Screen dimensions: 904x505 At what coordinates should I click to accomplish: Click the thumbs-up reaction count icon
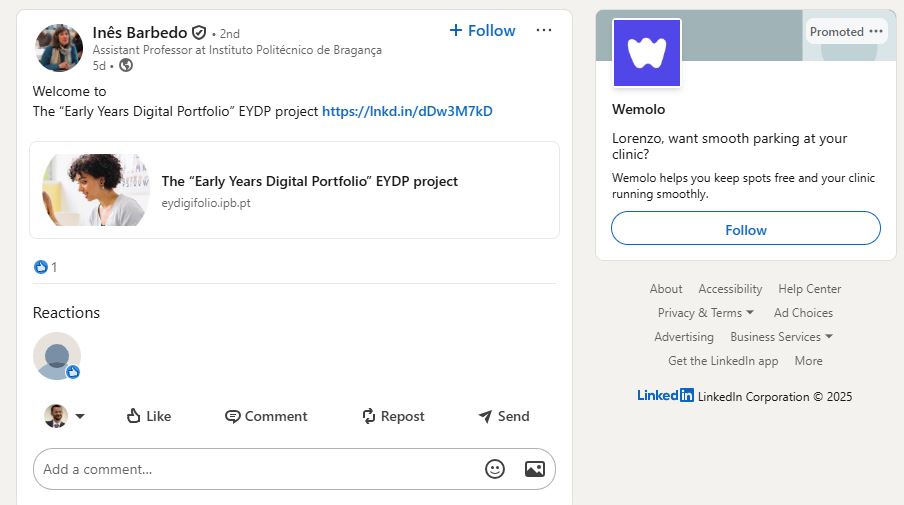pos(41,267)
